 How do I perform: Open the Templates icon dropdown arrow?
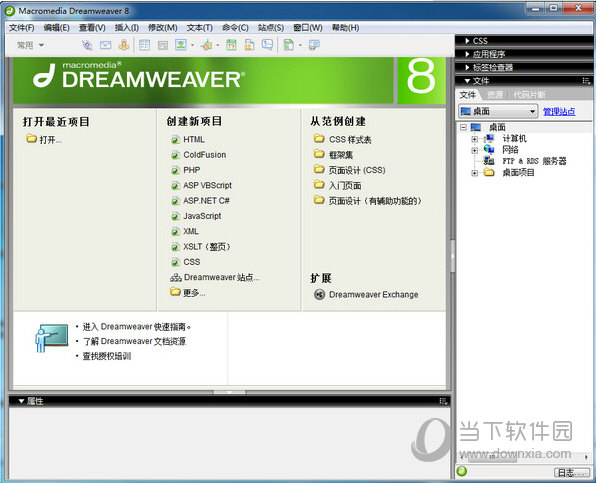click(x=300, y=45)
